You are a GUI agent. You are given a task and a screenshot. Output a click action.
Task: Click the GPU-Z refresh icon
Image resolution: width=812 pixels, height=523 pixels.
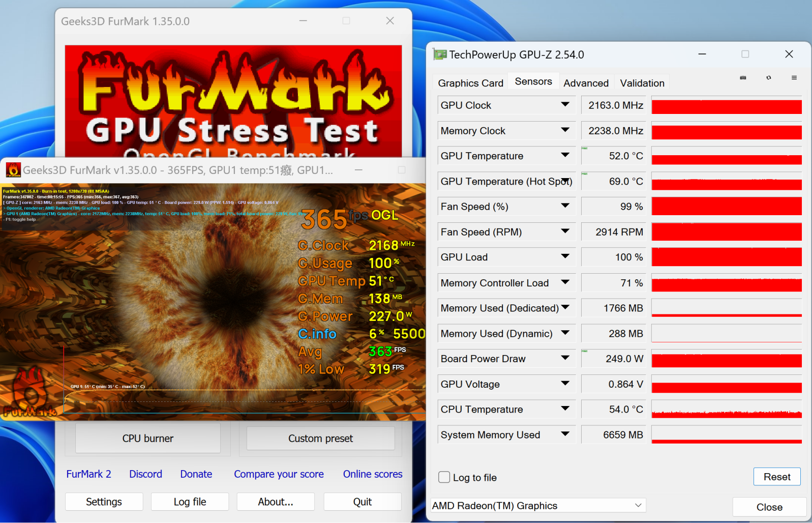(768, 78)
